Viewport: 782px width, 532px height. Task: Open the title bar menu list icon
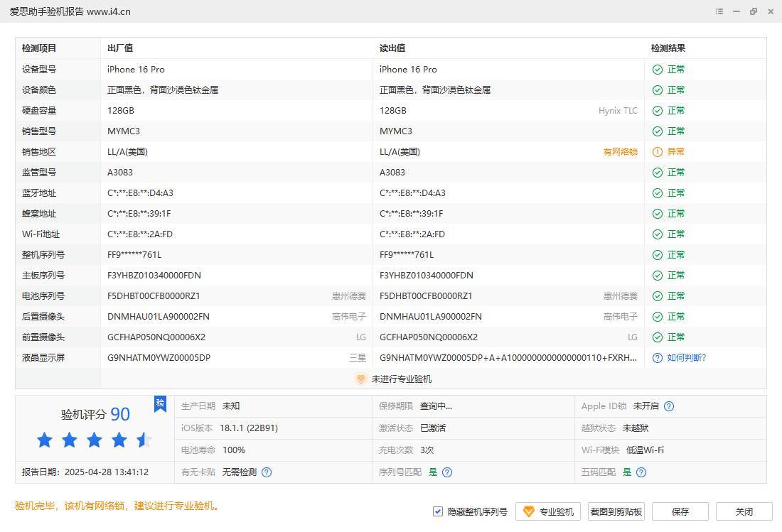click(x=719, y=11)
